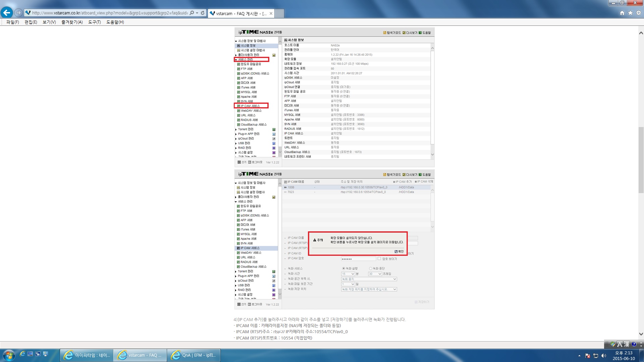Refresh the page from the address bar
Screen dimensions: 644x362
[x=203, y=13]
